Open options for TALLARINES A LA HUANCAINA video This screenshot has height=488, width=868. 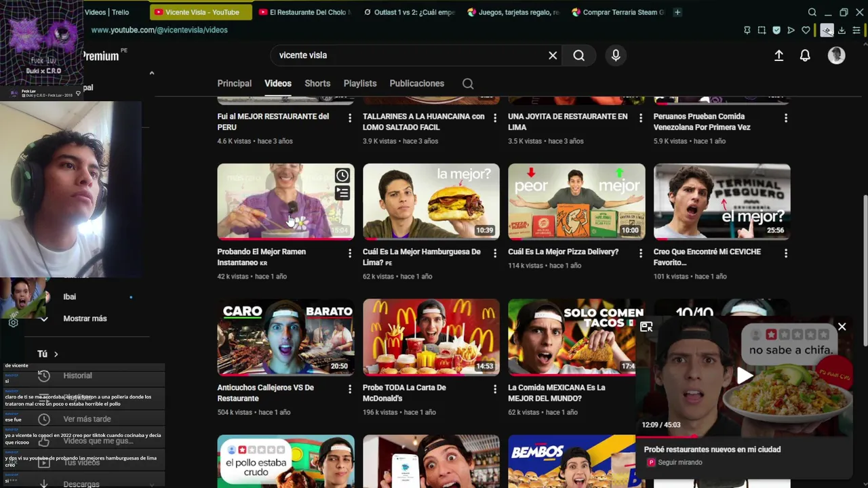(x=495, y=118)
